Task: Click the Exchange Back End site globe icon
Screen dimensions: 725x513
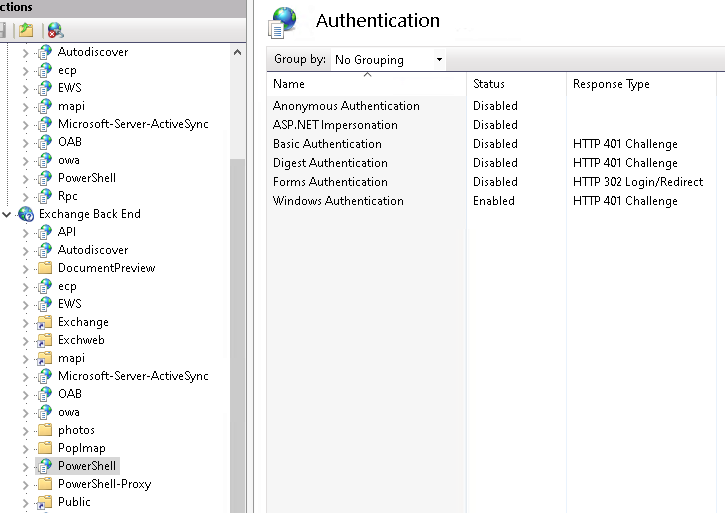Action: coord(26,214)
